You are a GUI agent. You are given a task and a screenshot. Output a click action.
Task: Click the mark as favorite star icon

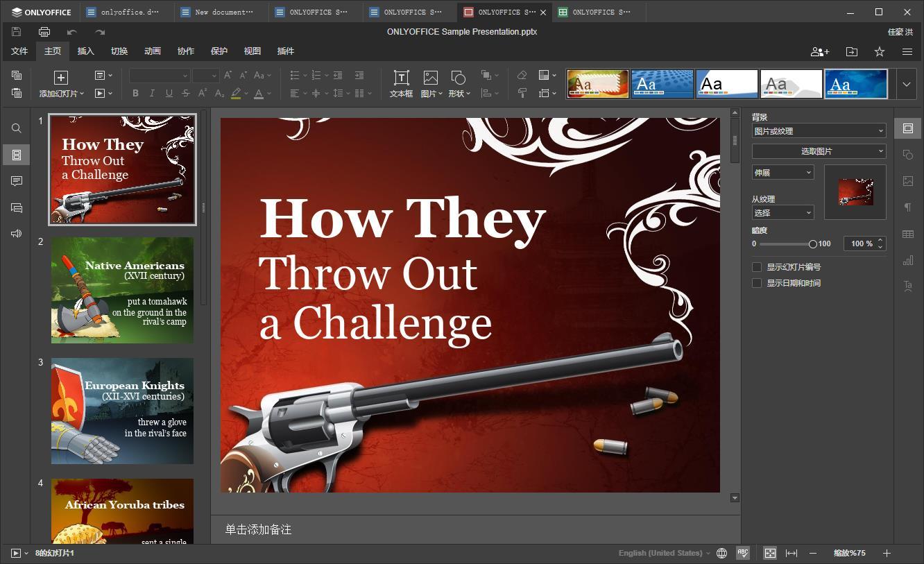879,51
